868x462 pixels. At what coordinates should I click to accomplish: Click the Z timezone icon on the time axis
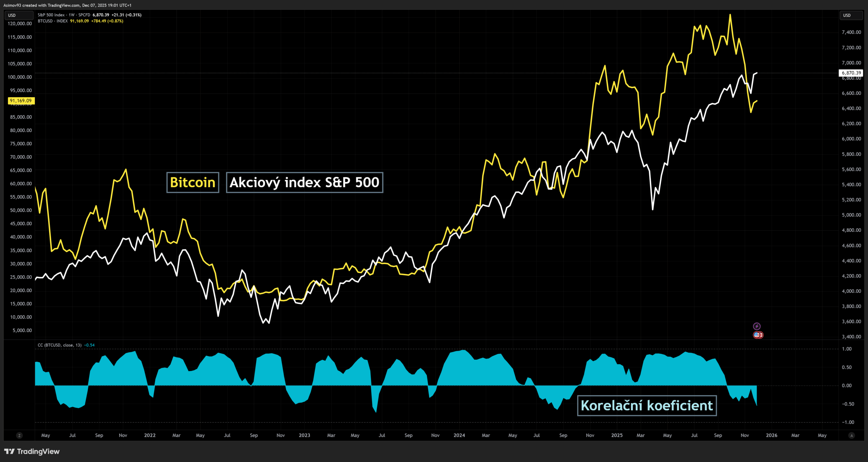pos(19,435)
